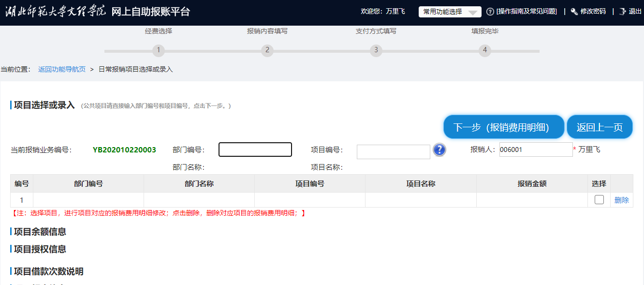Image resolution: width=644 pixels, height=285 pixels.
Task: Click the help circle icon for 操作指南及常见问题
Action: (x=490, y=12)
